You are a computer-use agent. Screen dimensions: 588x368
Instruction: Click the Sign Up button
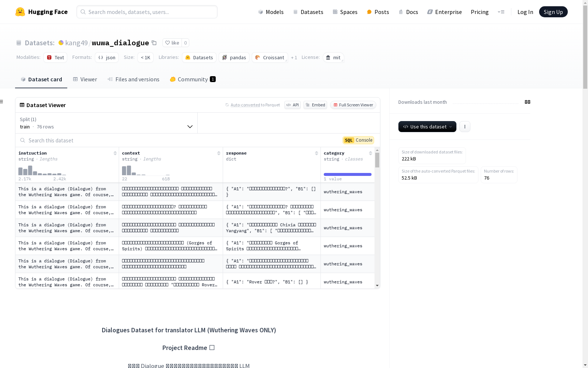point(553,12)
